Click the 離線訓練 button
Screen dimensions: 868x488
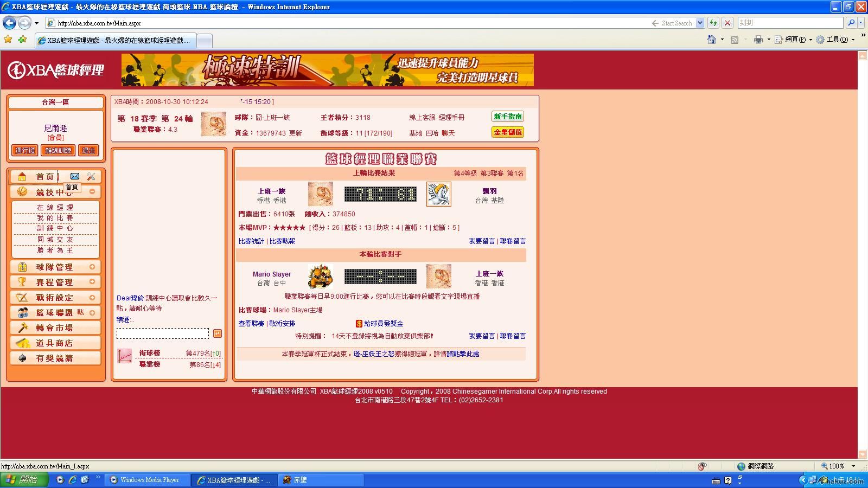58,150
